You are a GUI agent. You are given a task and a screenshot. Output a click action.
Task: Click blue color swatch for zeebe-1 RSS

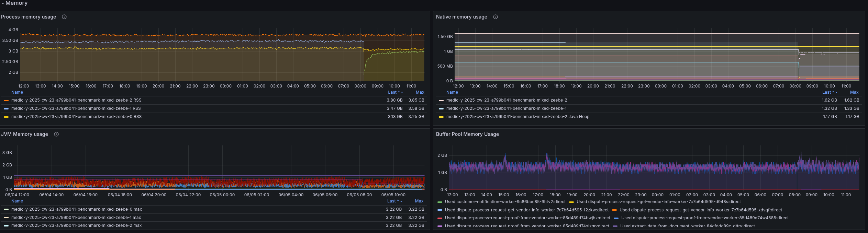(6, 109)
